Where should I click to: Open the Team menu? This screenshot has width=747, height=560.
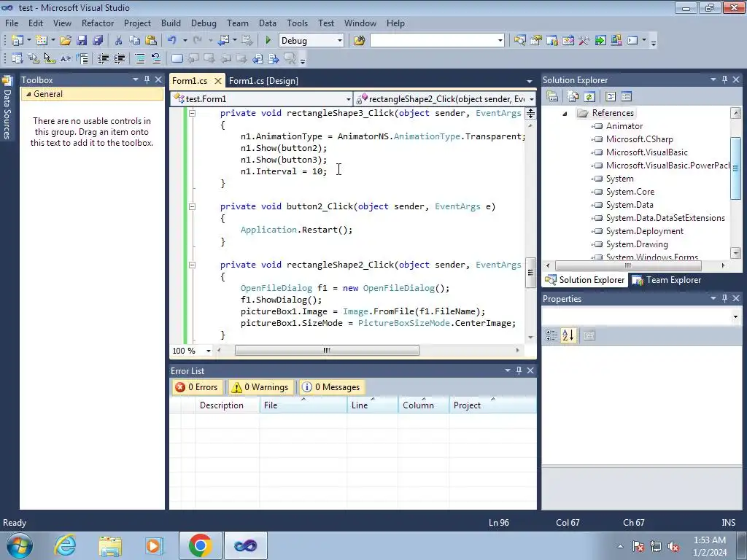click(x=237, y=23)
